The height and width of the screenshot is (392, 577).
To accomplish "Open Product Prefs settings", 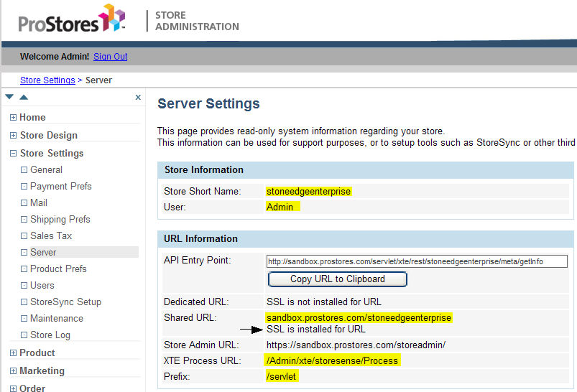I will tap(58, 269).
